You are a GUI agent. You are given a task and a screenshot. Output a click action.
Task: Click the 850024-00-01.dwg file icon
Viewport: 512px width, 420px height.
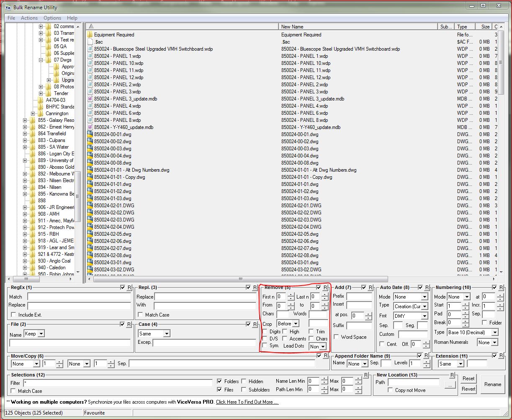tap(90, 134)
